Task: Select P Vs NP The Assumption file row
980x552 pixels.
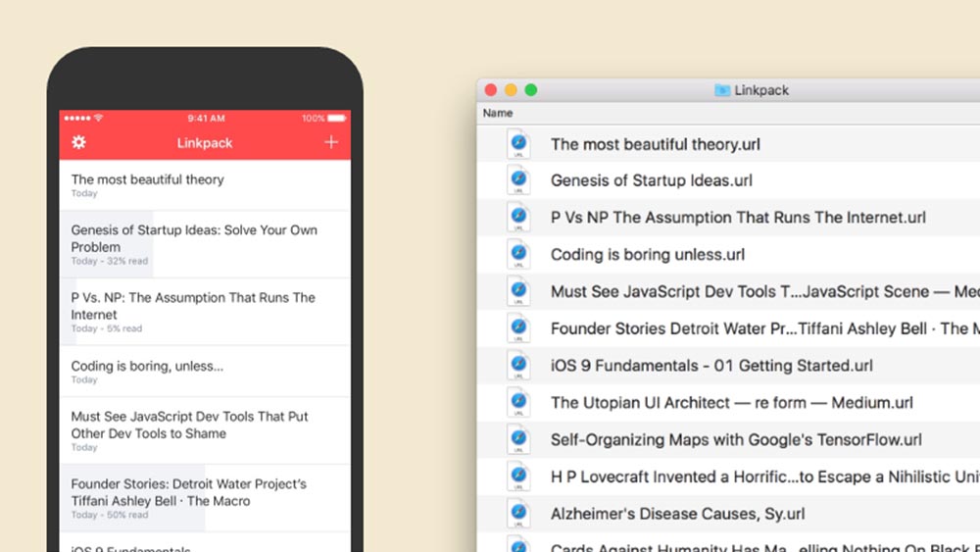Action: [x=737, y=218]
